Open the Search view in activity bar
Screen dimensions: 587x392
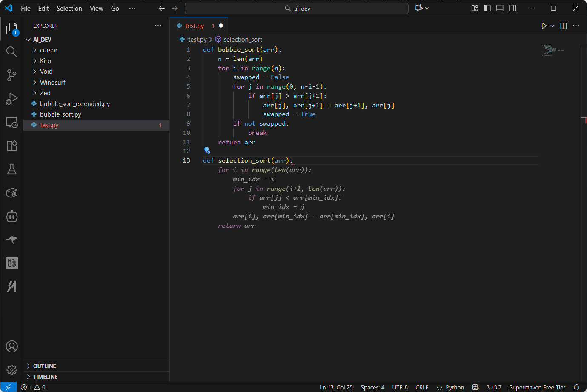pos(11,52)
